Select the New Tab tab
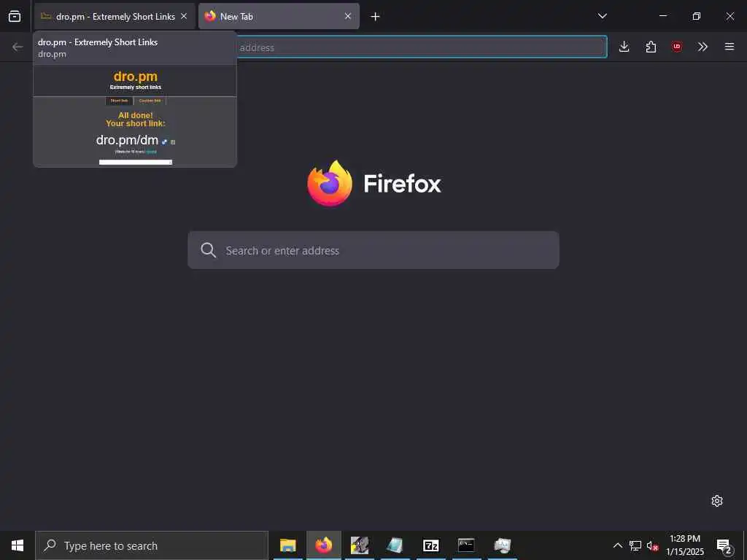This screenshot has height=560, width=747. click(x=279, y=16)
